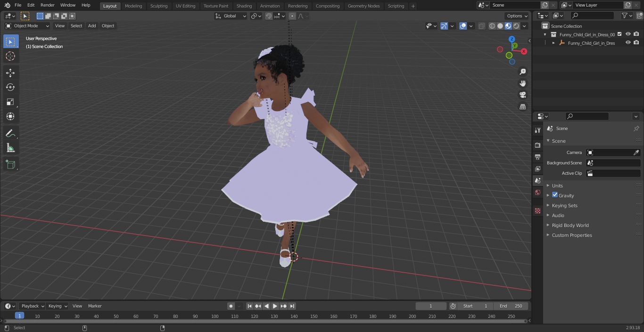Toggle show overlays button

(x=463, y=26)
